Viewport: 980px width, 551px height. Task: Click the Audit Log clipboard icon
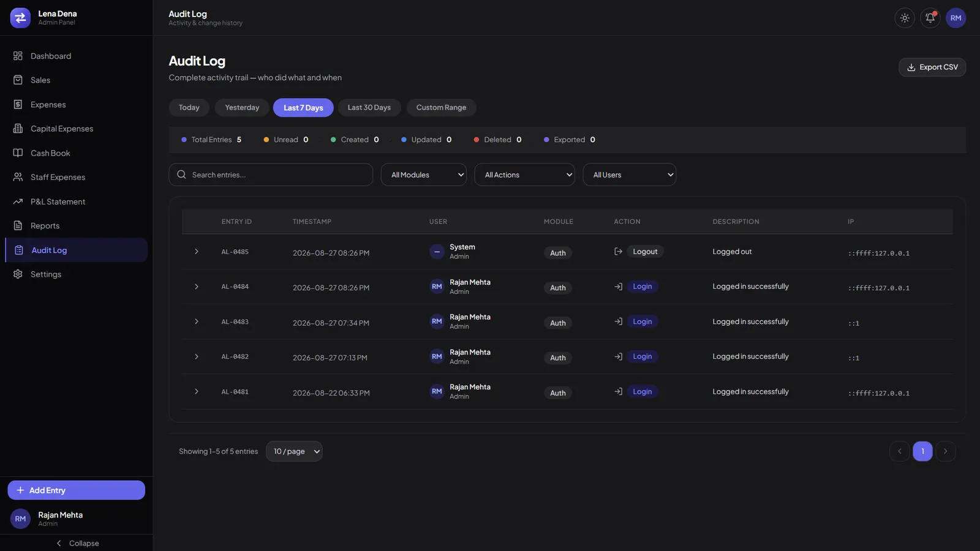(19, 250)
